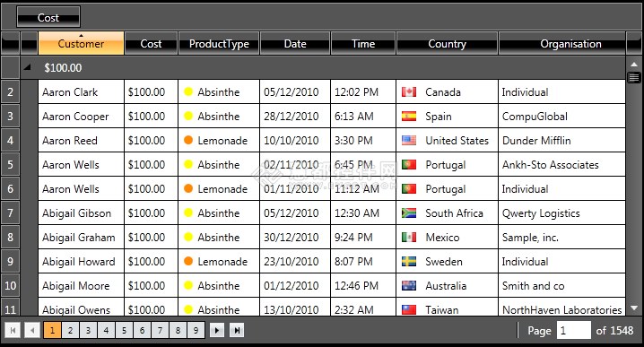
Task: Open page 4 in the pager
Action: click(x=106, y=330)
